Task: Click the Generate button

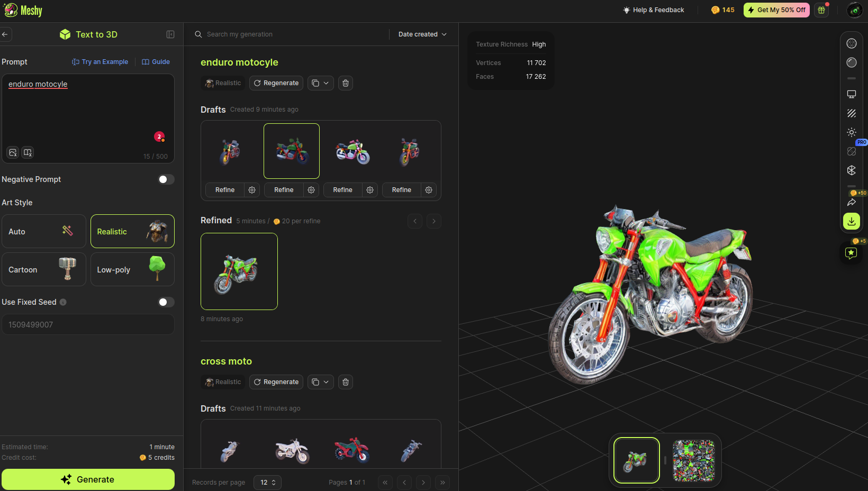Action: [88, 479]
